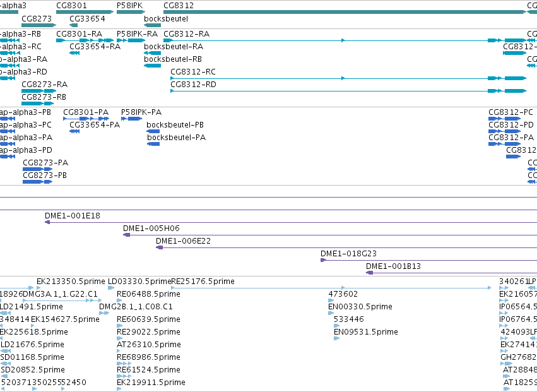The width and height of the screenshot is (537, 392).
Task: Click the DME1-005H06 clone arrowhead
Action: pyautogui.click(x=126, y=235)
